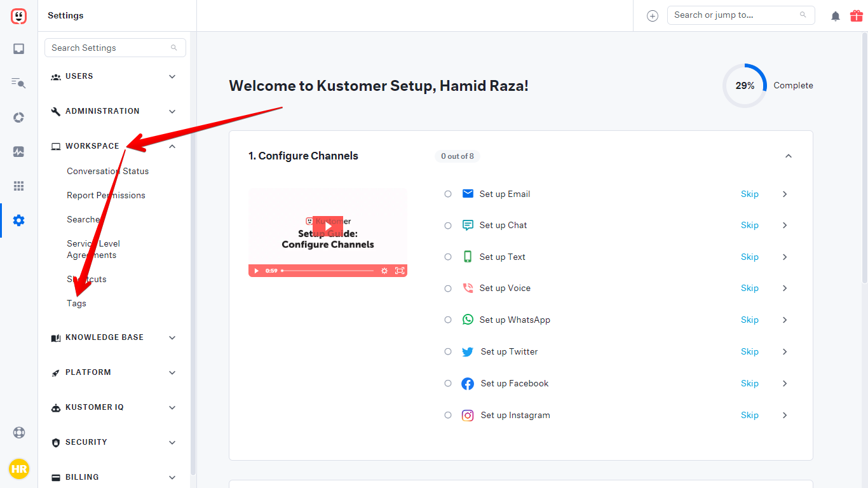The width and height of the screenshot is (868, 488).
Task: Open the apps grid icon in left rail
Action: (19, 186)
